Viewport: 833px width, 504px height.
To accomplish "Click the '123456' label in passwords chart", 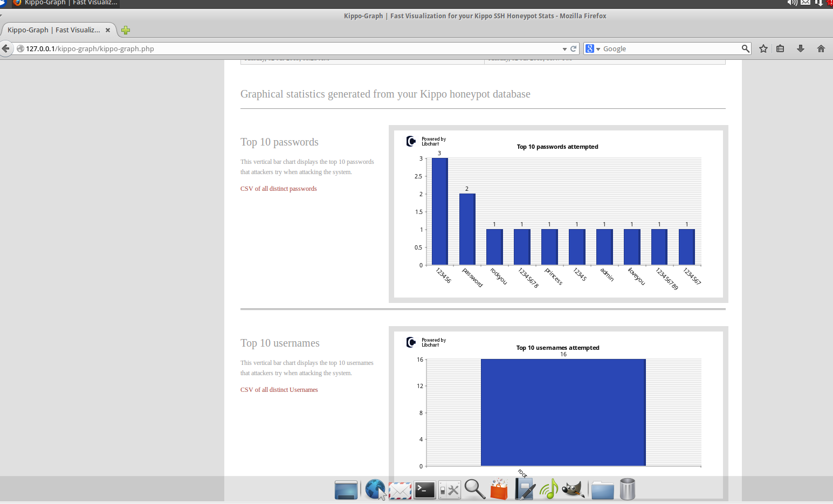I will [x=443, y=275].
